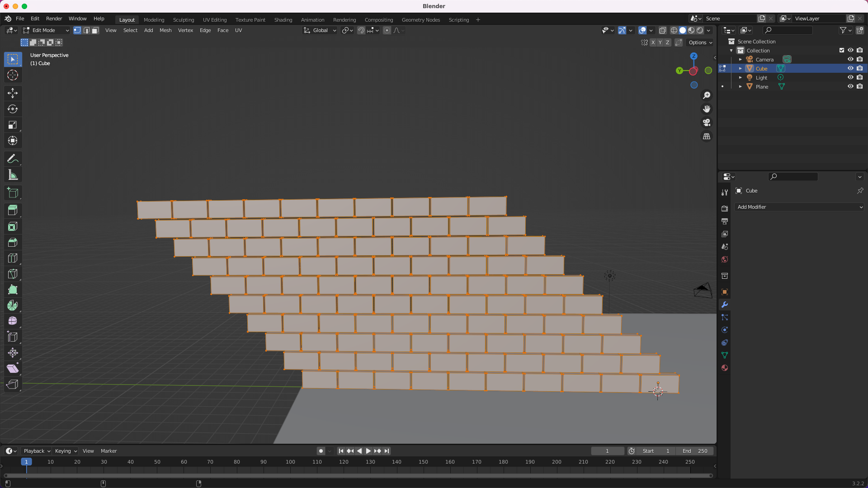Uncheck the Collection exclude checkbox
This screenshot has height=488, width=868.
click(842, 50)
